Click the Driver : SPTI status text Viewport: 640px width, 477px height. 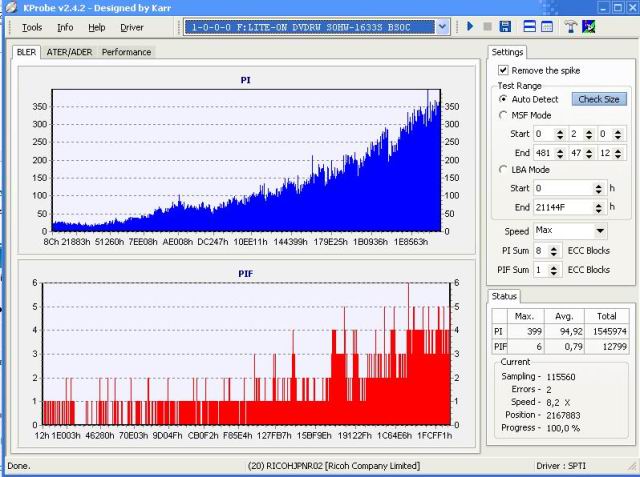561,466
